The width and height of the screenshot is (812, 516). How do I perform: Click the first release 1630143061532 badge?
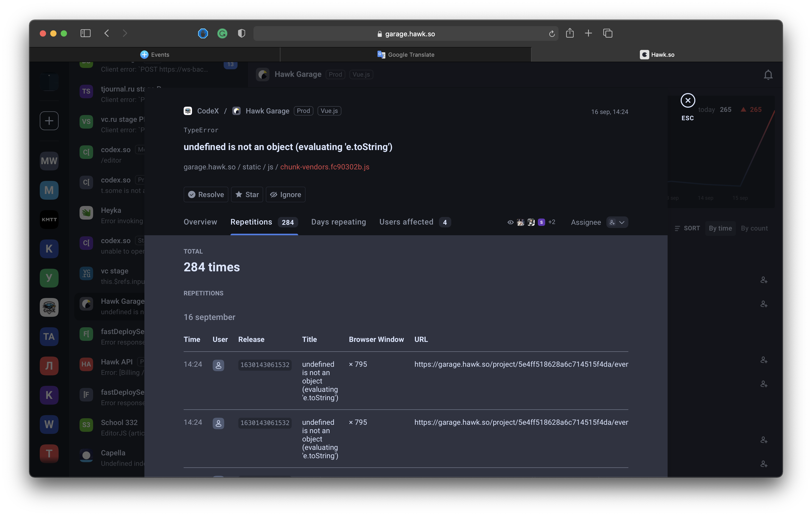pyautogui.click(x=265, y=365)
